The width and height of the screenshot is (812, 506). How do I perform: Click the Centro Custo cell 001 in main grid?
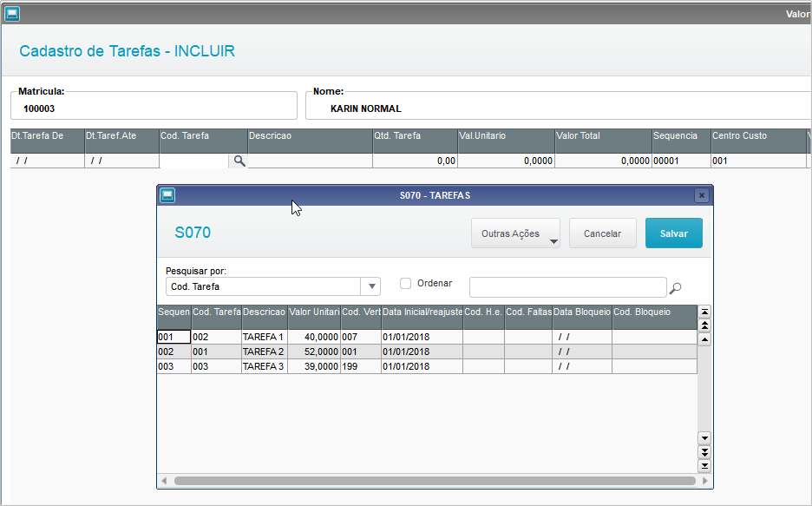759,161
